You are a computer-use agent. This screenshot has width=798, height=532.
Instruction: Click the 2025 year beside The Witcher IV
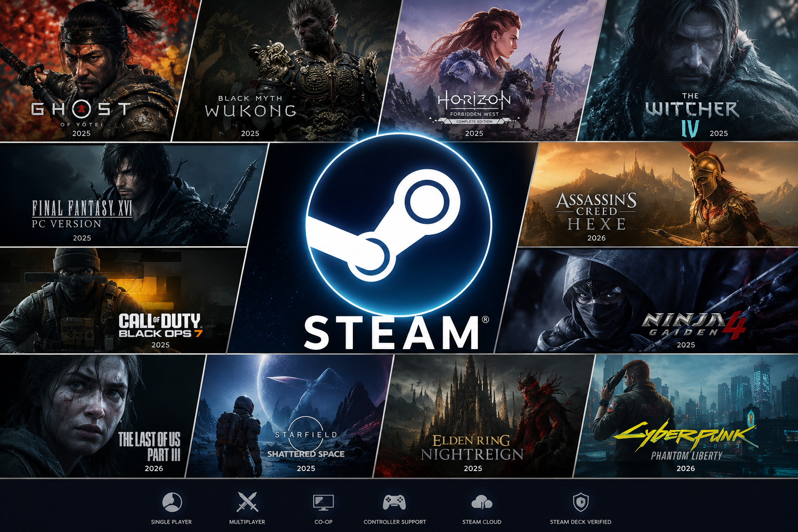719,134
